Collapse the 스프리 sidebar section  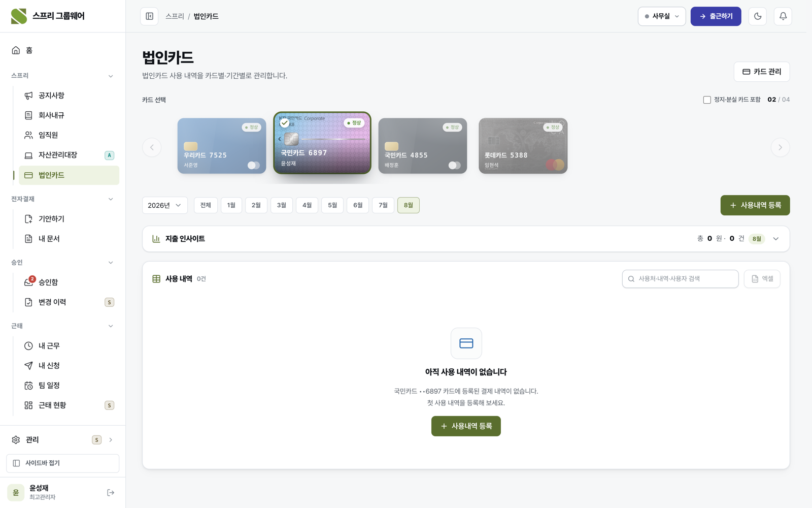[x=111, y=76]
